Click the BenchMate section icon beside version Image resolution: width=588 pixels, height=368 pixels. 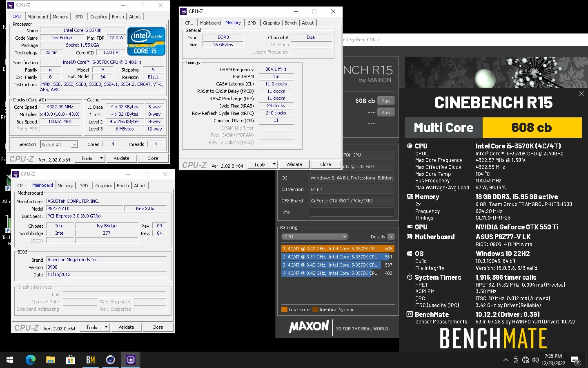410,314
